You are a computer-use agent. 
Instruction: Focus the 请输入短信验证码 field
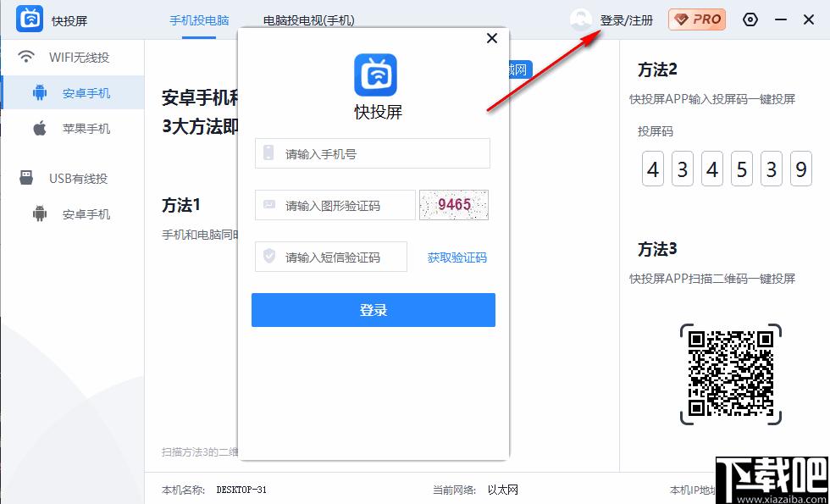[x=331, y=257]
